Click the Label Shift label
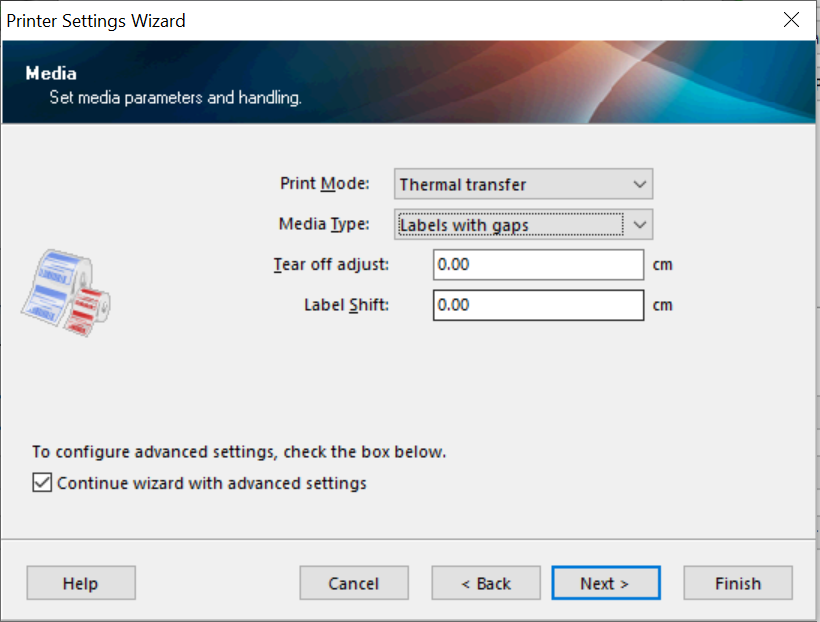 [x=346, y=305]
